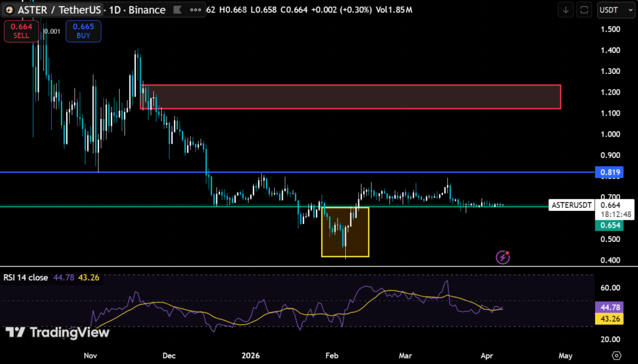Click the ASTER symbol logo icon
Image resolution: width=638 pixels, height=364 pixels.
(9, 9)
